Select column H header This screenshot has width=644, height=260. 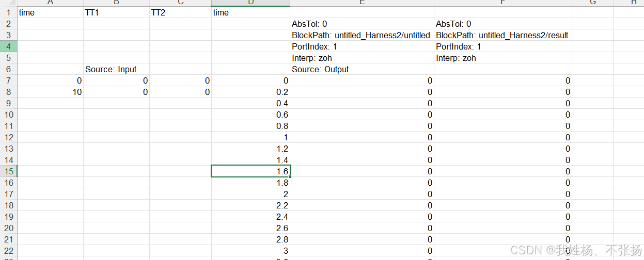(x=629, y=3)
